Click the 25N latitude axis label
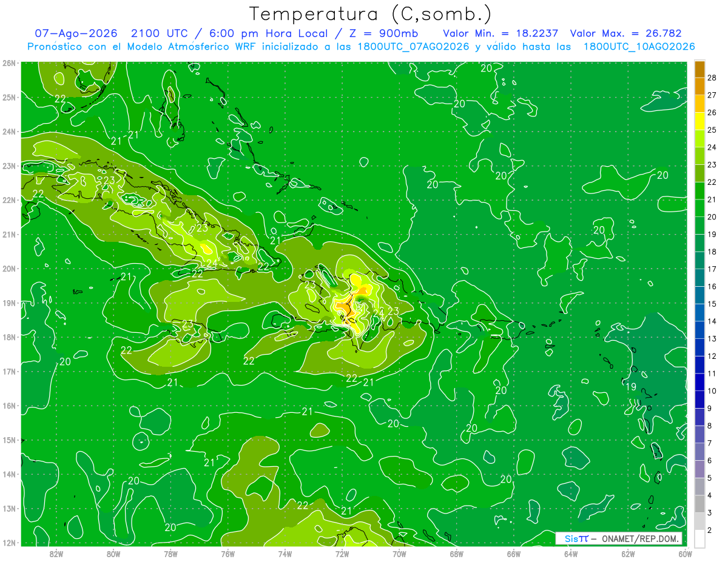The image size is (728, 562). pos(8,97)
